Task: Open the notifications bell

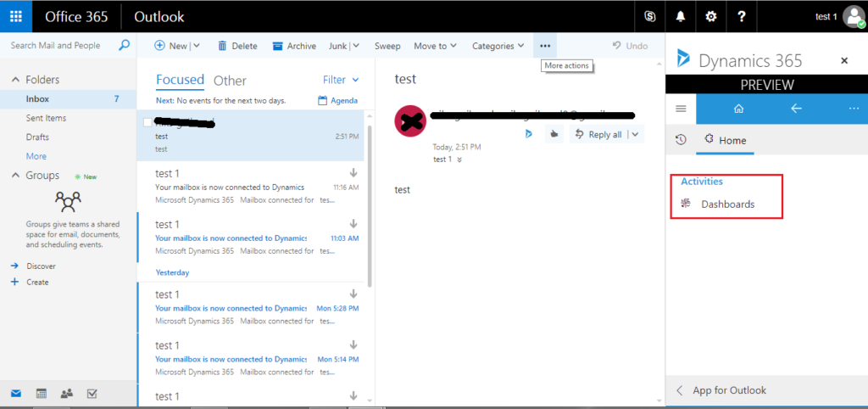Action: pos(681,16)
